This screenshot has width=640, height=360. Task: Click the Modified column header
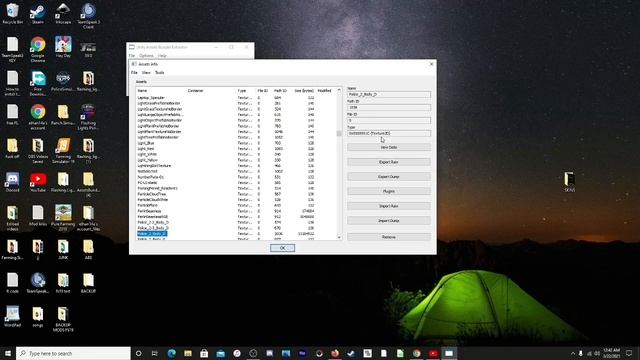tap(325, 91)
